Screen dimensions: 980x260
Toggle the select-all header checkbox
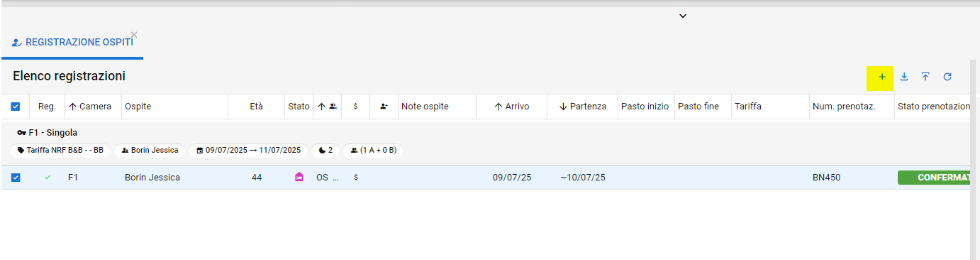tap(16, 107)
